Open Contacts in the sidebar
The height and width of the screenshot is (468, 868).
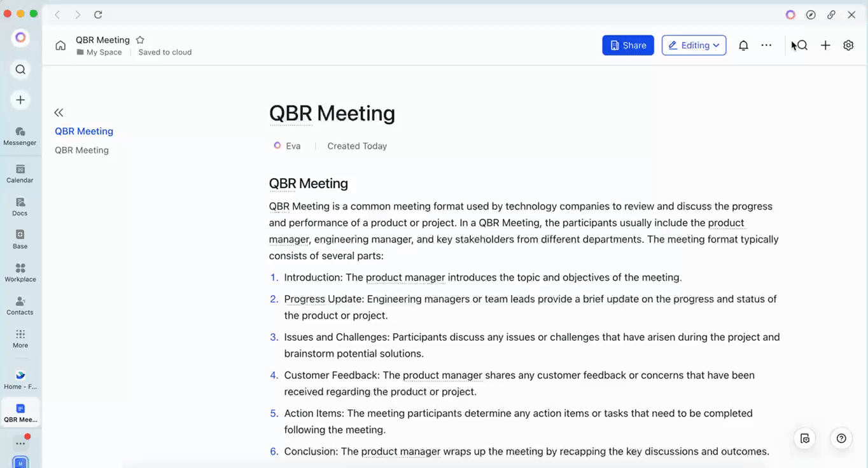click(20, 305)
